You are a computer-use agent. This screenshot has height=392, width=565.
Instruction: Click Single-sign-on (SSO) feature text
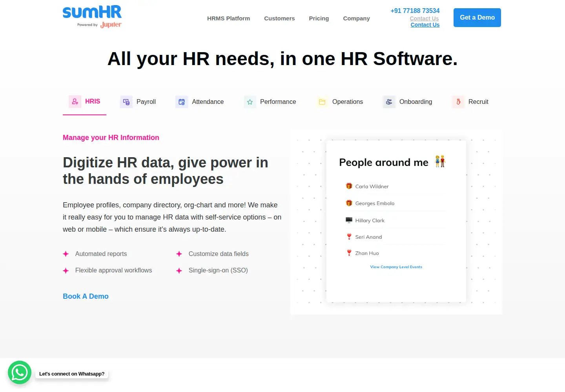(218, 270)
